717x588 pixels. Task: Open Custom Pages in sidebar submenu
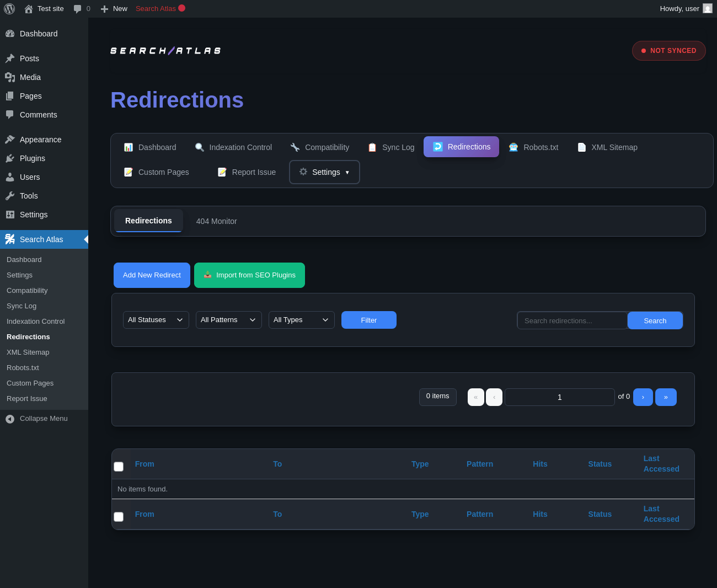pyautogui.click(x=30, y=383)
